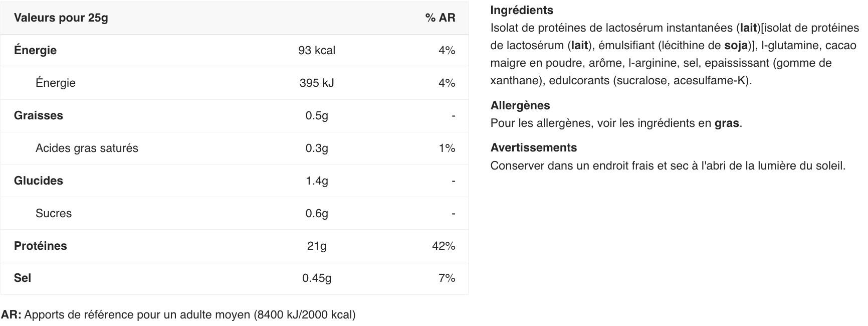Click the "Valeurs pour 25g" table header
Screen dimensions: 868x326
click(61, 18)
